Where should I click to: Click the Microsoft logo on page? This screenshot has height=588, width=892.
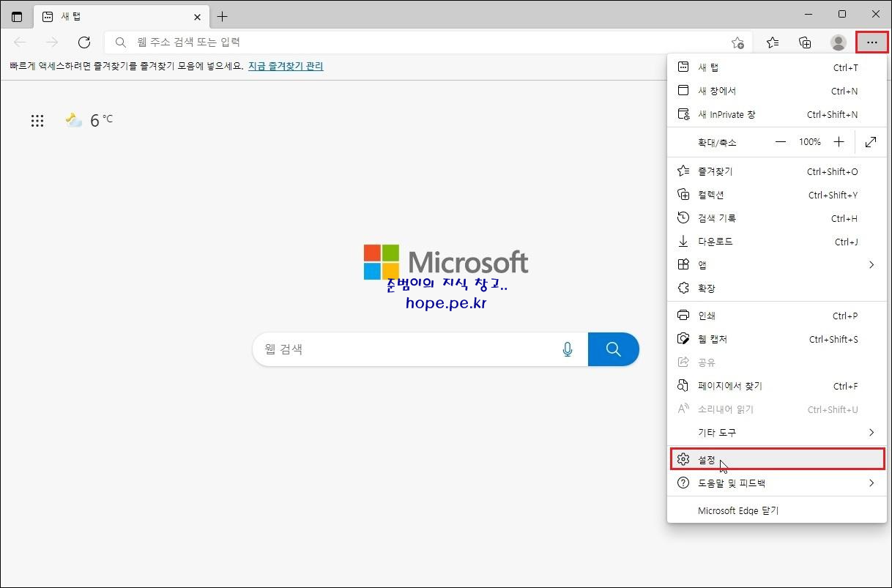click(x=445, y=262)
